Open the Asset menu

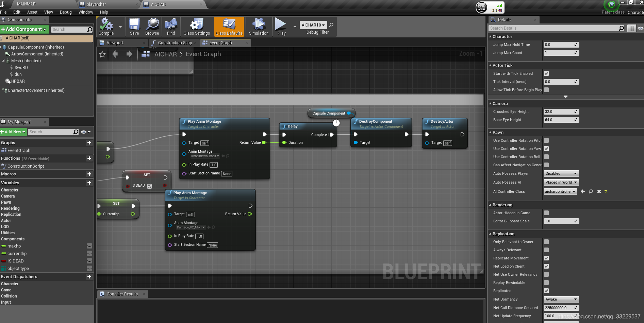click(32, 12)
